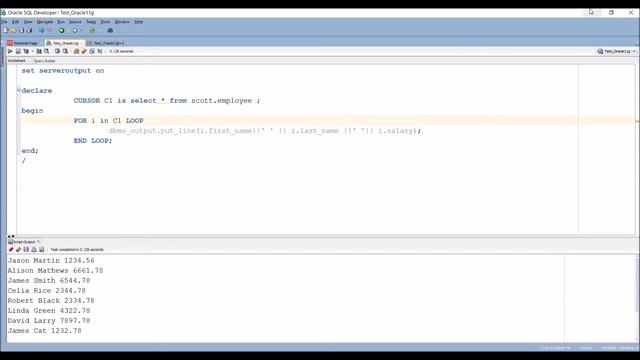
Task: Print the Script Output
Action: (34, 249)
